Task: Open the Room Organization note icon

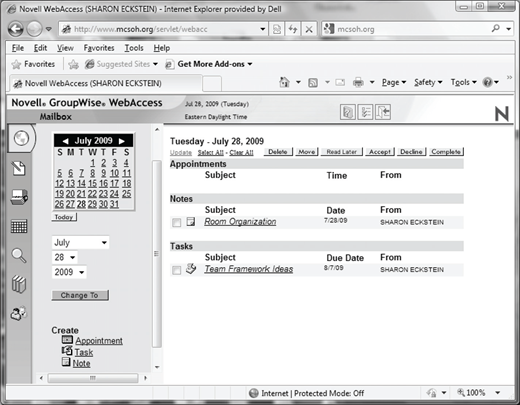Action: pyautogui.click(x=191, y=221)
